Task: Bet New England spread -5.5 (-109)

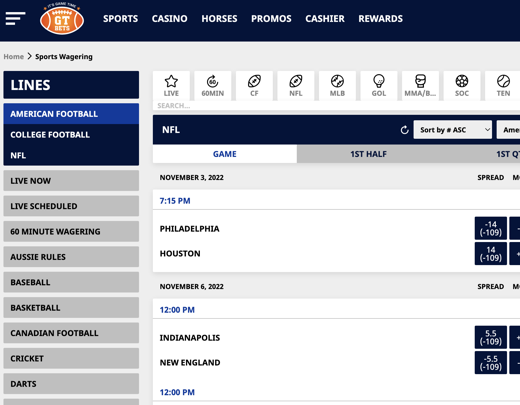Action: coord(491,363)
